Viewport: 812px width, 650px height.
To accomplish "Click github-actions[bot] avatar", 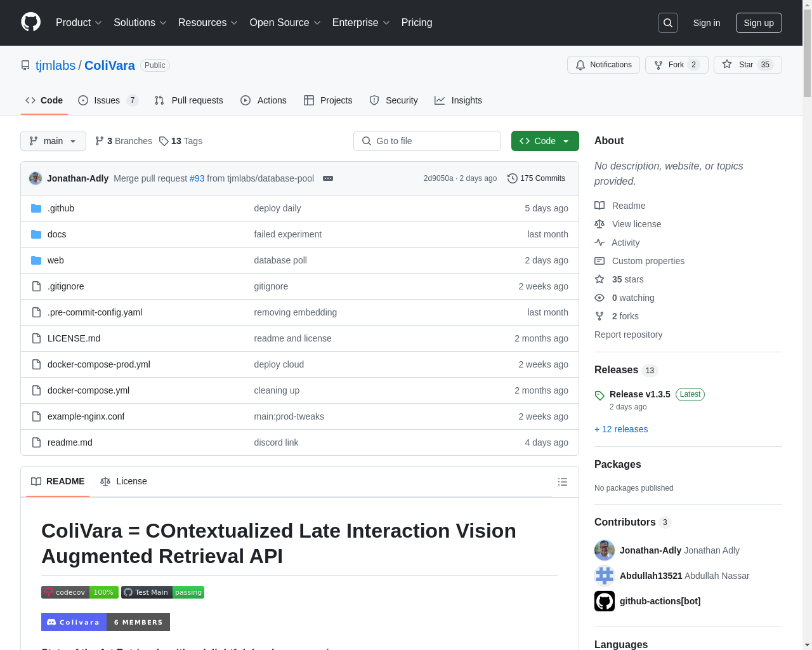I will click(x=605, y=601).
